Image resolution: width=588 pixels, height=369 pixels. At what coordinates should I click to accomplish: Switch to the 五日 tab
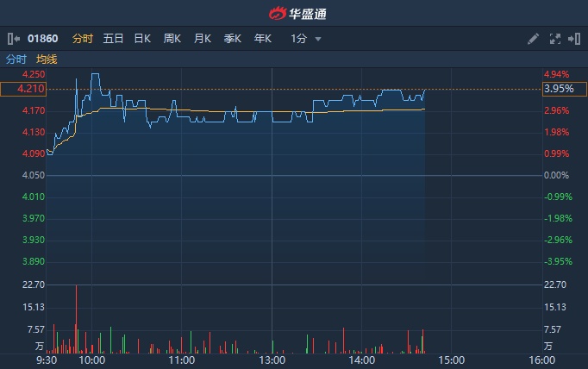pyautogui.click(x=113, y=39)
